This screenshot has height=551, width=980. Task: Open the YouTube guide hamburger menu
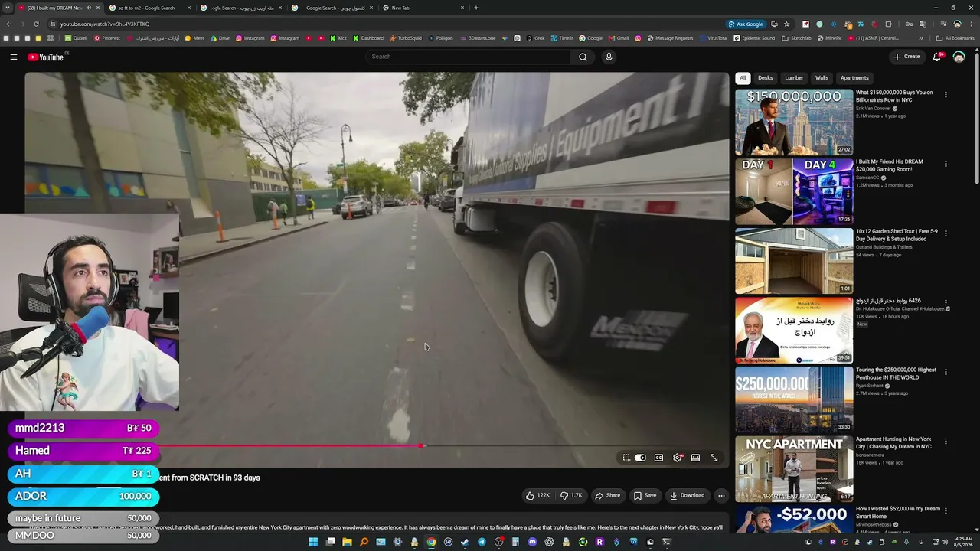[13, 57]
